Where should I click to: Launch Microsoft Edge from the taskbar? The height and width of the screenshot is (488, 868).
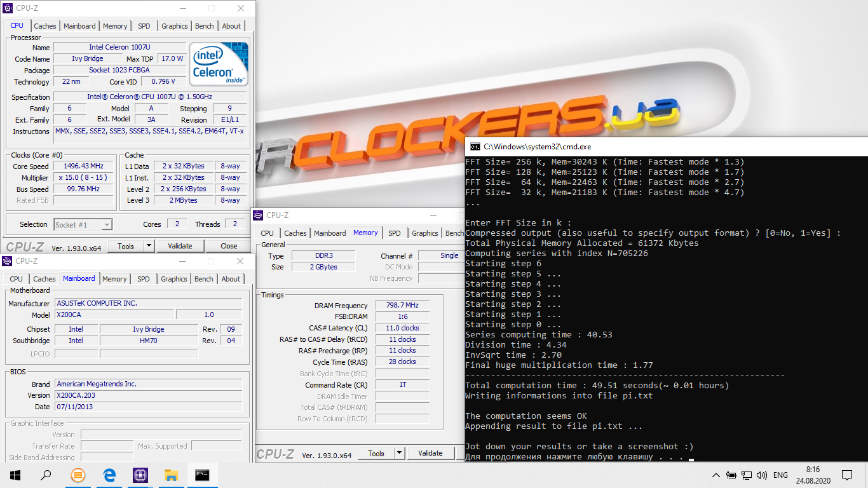109,475
